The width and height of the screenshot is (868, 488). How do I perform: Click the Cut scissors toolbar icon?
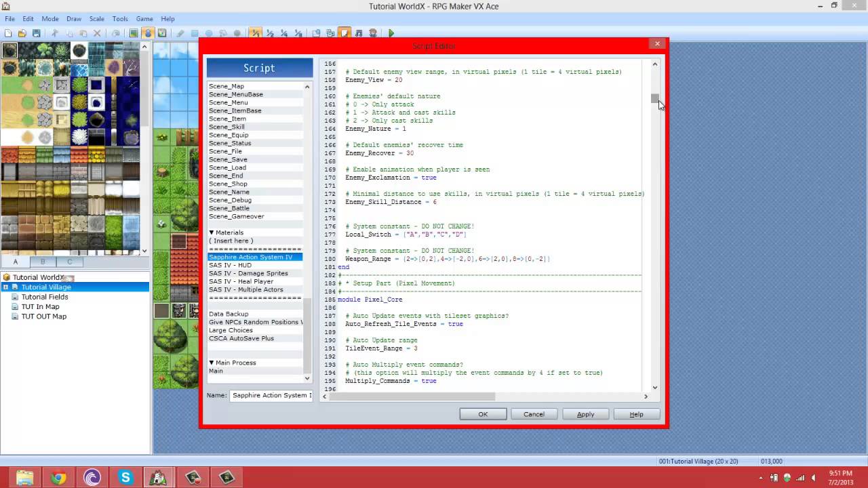[x=55, y=33]
